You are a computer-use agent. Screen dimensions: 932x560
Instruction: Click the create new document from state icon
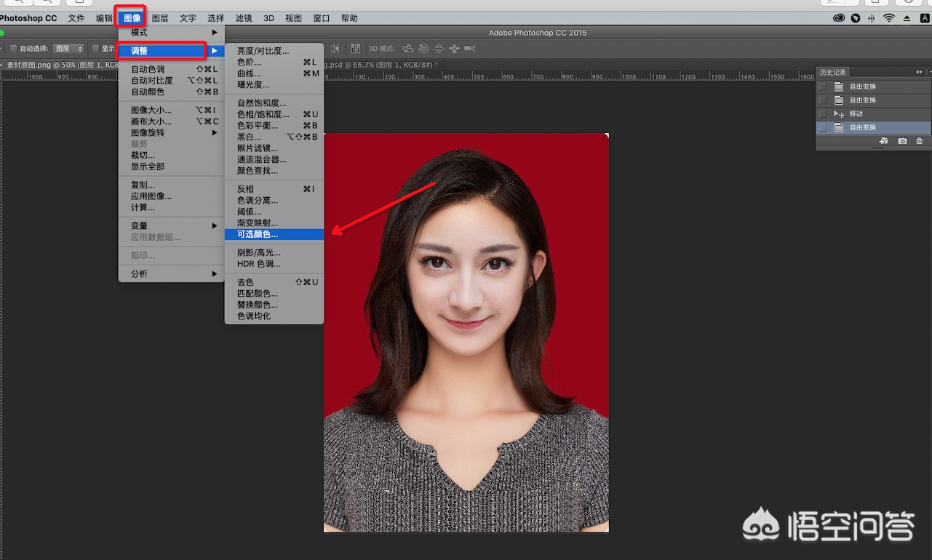(x=883, y=140)
